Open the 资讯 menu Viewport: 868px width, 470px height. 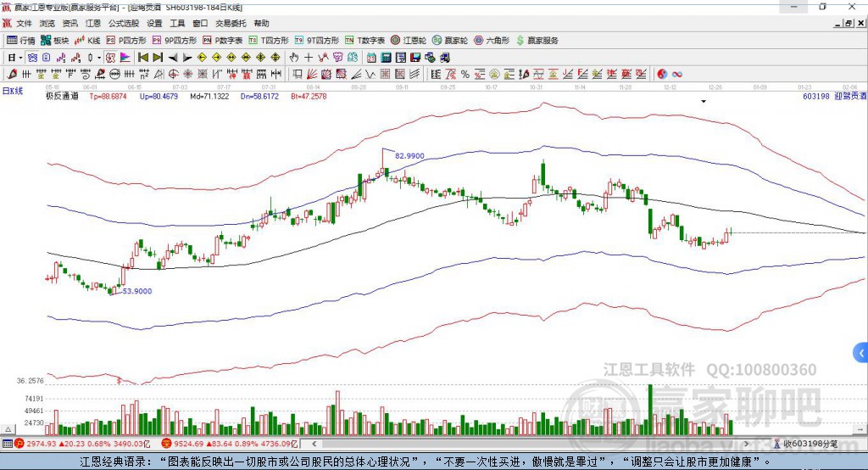click(x=70, y=23)
